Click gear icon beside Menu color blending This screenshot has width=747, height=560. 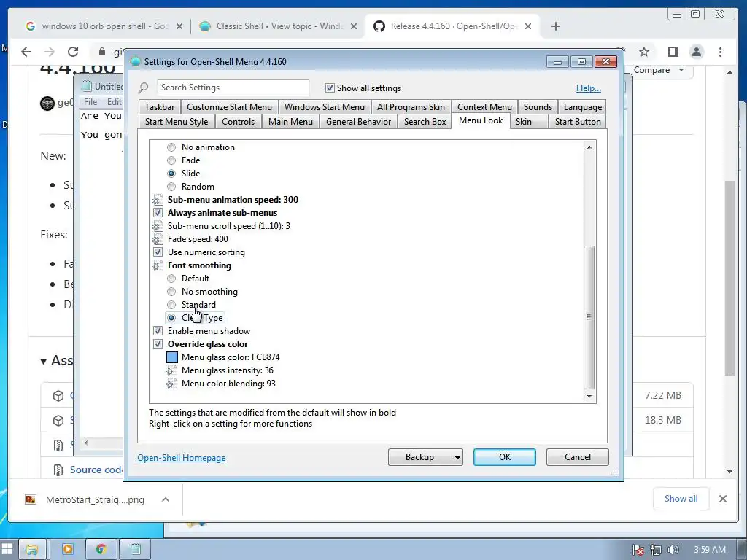171,384
